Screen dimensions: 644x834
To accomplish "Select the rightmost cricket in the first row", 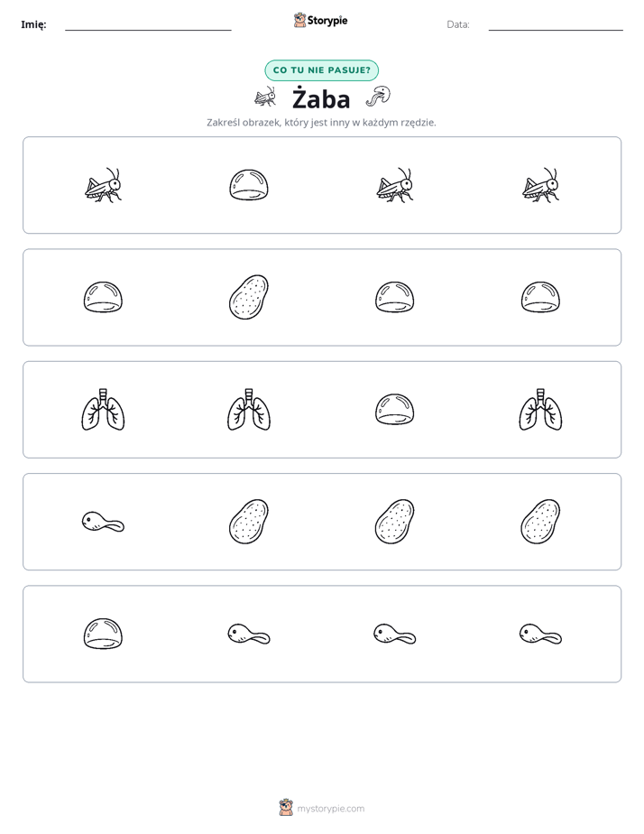I will [x=540, y=185].
